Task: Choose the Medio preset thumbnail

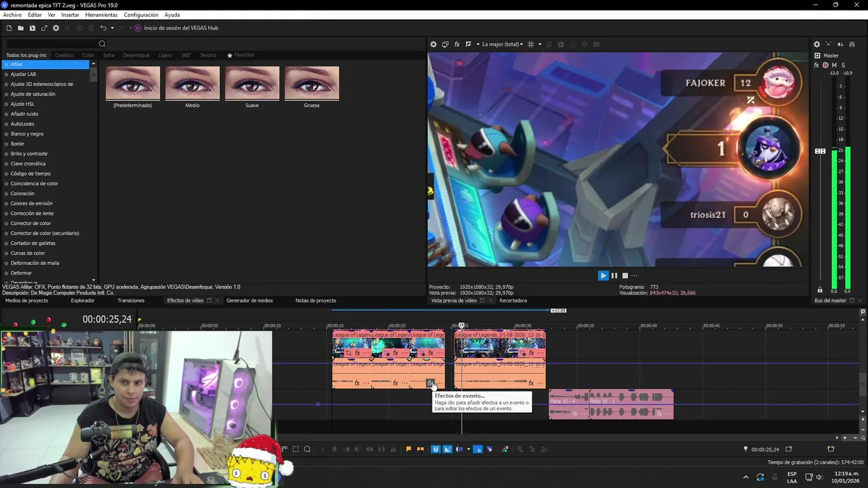Action: (x=193, y=83)
